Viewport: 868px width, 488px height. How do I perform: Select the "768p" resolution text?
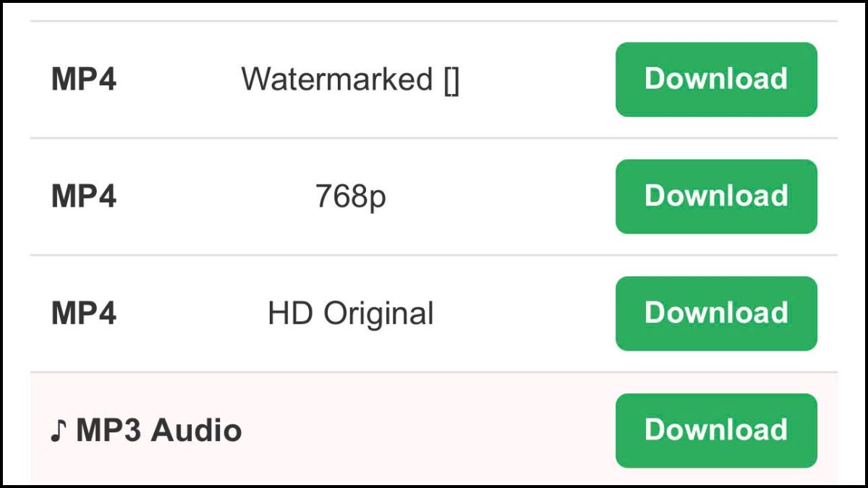(350, 197)
